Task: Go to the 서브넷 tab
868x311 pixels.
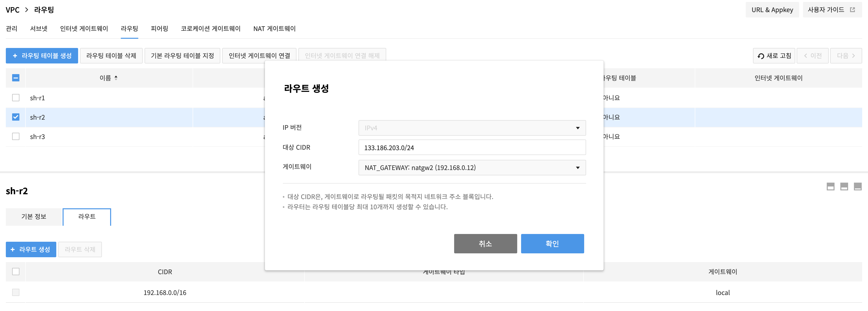Action: coord(39,29)
